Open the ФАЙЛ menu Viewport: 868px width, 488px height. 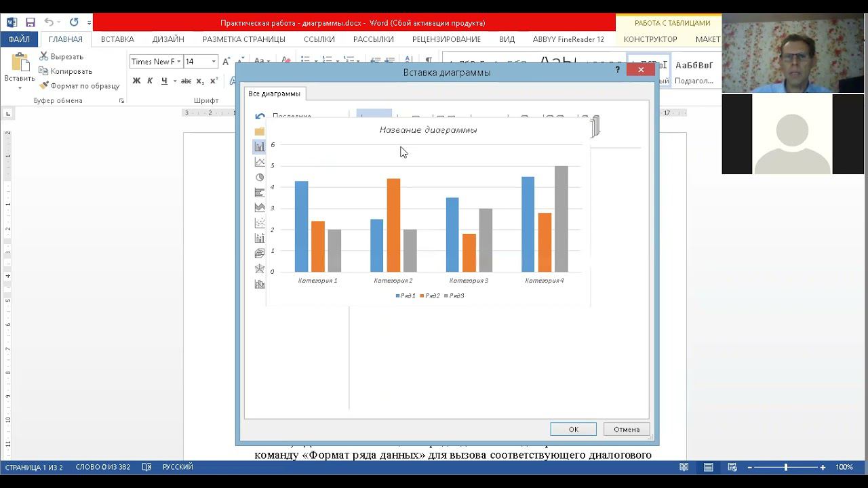coord(19,39)
